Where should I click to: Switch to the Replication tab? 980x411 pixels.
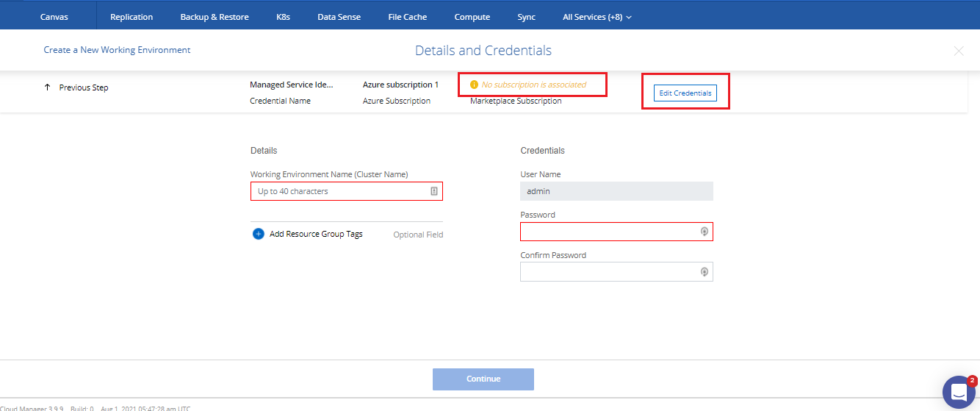click(x=131, y=17)
